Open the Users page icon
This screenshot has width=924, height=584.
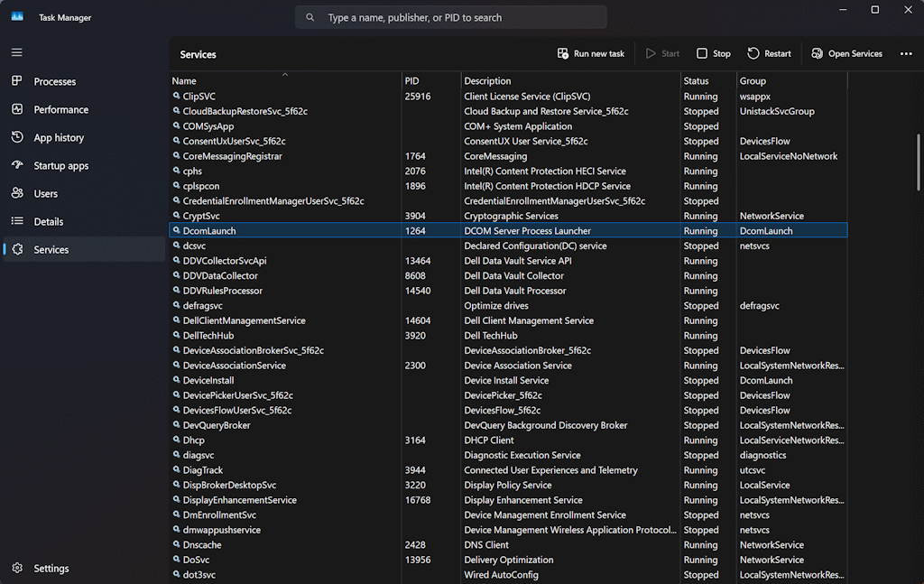point(17,193)
